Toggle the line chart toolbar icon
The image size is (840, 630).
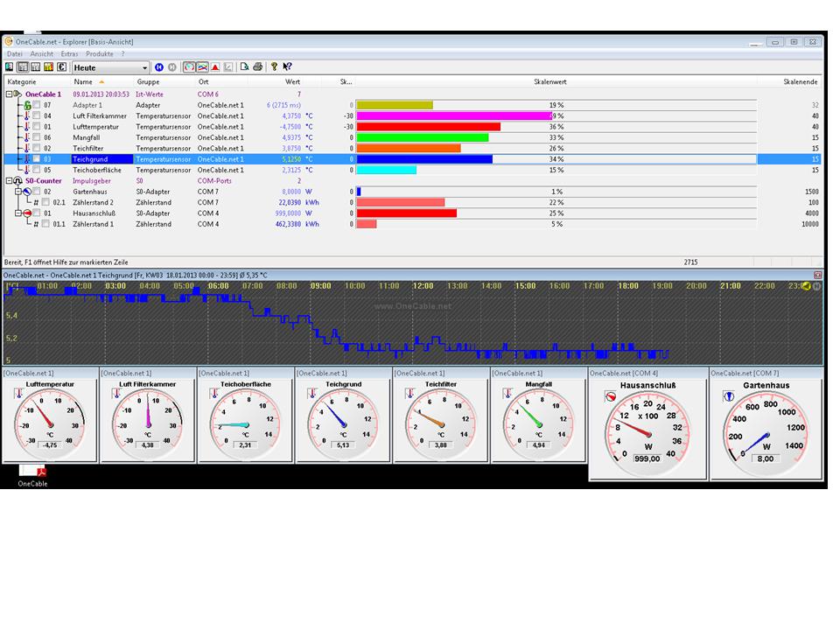202,67
